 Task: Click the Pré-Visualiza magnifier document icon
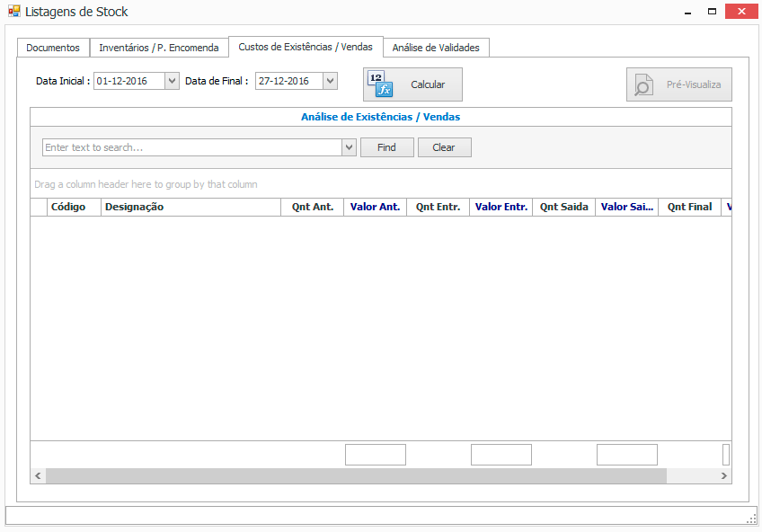[643, 85]
